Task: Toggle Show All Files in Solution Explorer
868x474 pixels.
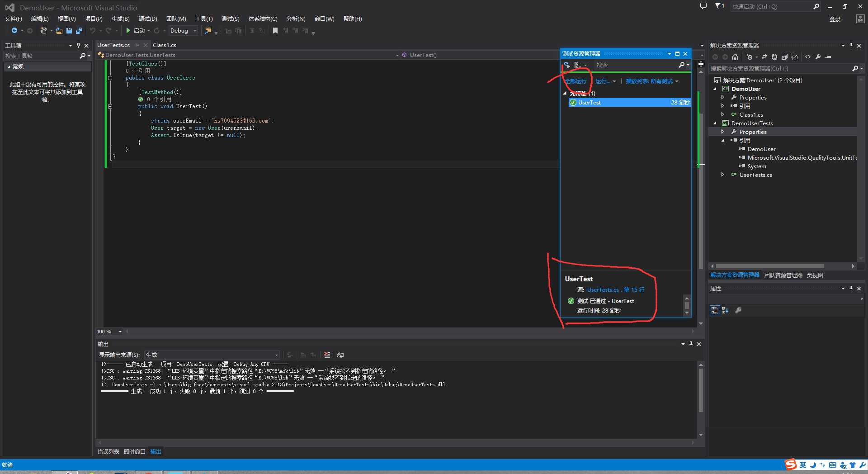Action: 794,57
